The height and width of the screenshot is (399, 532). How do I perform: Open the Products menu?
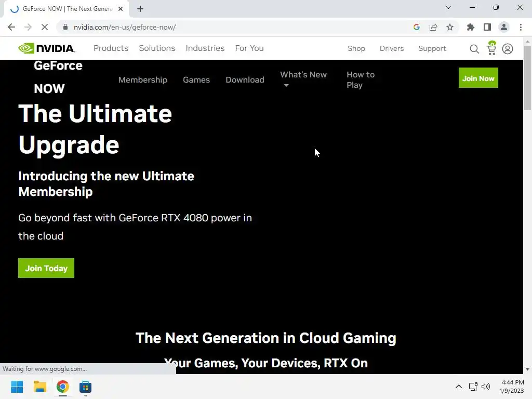point(111,48)
